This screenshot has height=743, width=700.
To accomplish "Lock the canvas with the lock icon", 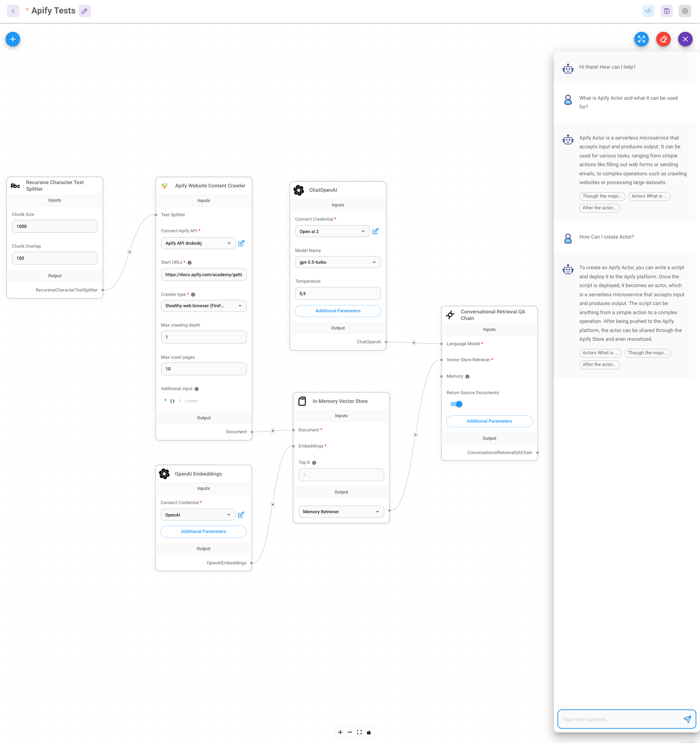I will [369, 732].
